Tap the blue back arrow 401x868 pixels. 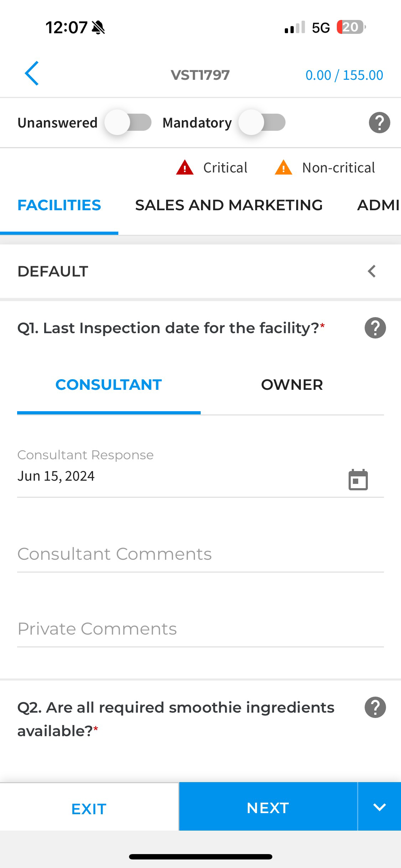tap(32, 73)
